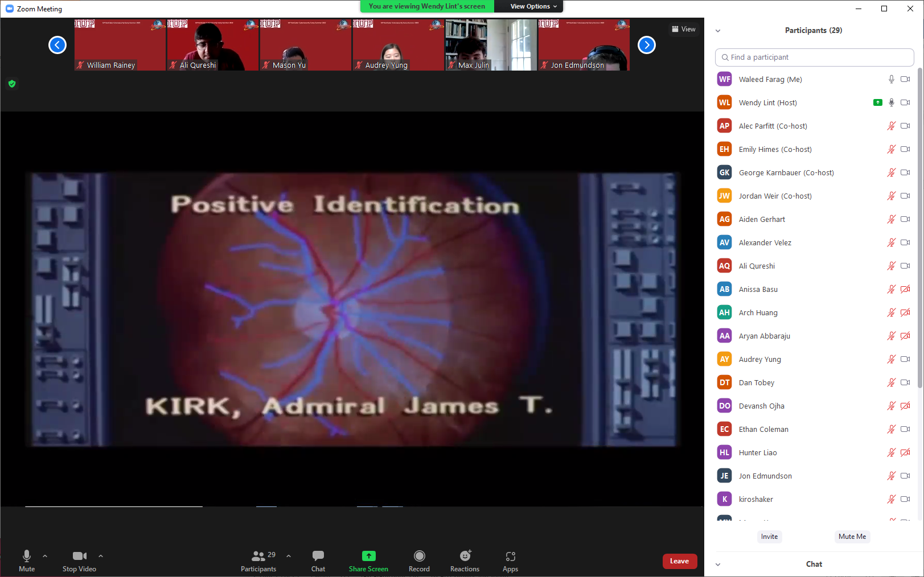Click the Find a participant search field
Viewport: 924px width, 577px height.
pos(814,57)
